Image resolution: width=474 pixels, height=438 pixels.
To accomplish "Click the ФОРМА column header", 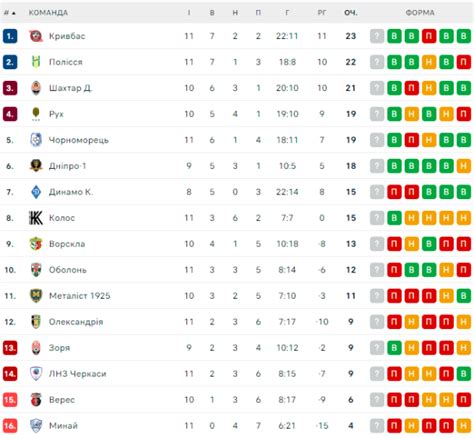I will (x=420, y=13).
